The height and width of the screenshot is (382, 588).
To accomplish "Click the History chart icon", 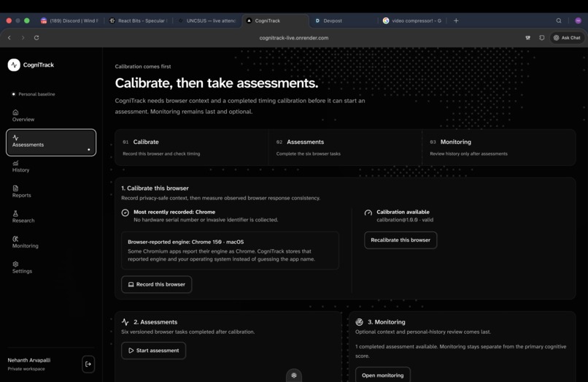I will (x=15, y=163).
